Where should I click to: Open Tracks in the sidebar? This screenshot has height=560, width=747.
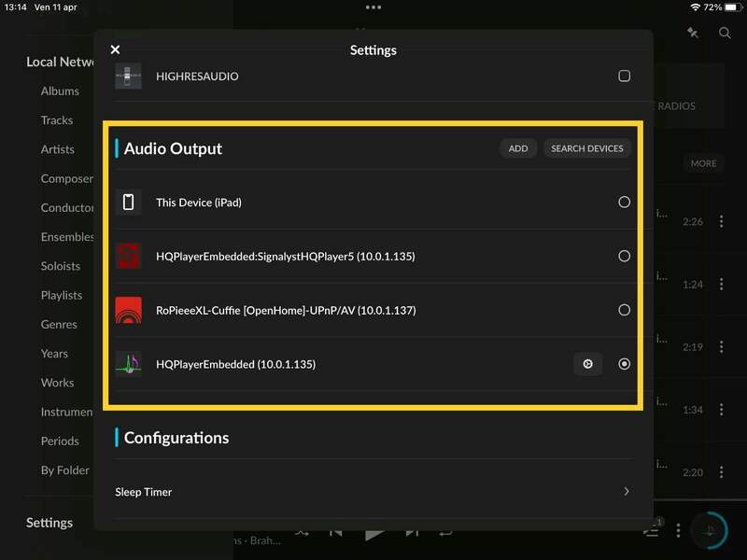(57, 120)
